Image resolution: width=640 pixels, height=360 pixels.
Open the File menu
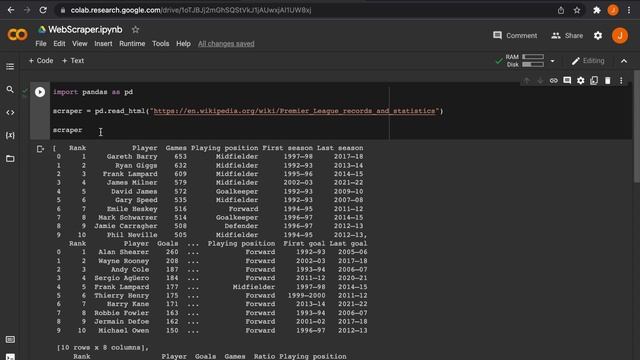pyautogui.click(x=41, y=44)
